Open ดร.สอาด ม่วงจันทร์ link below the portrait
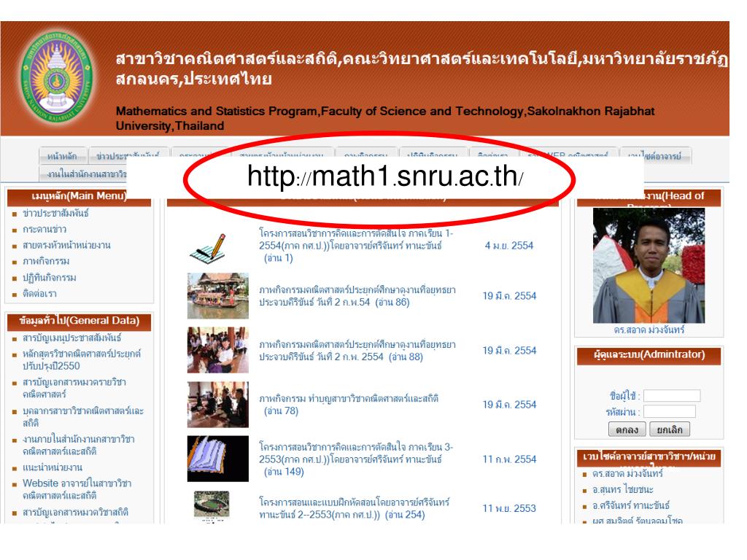 [x=649, y=330]
